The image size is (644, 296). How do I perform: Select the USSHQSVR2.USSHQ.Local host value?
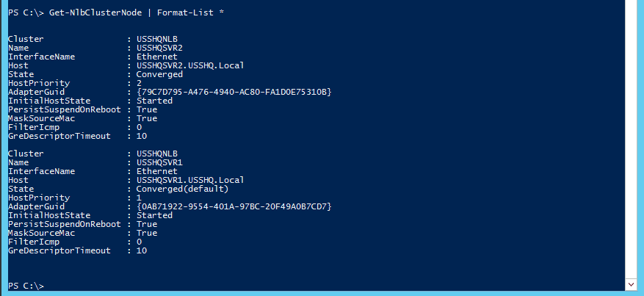point(190,65)
